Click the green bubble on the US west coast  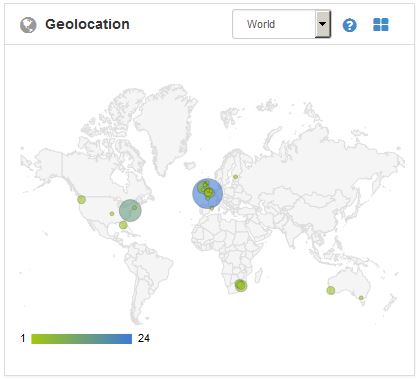(81, 200)
